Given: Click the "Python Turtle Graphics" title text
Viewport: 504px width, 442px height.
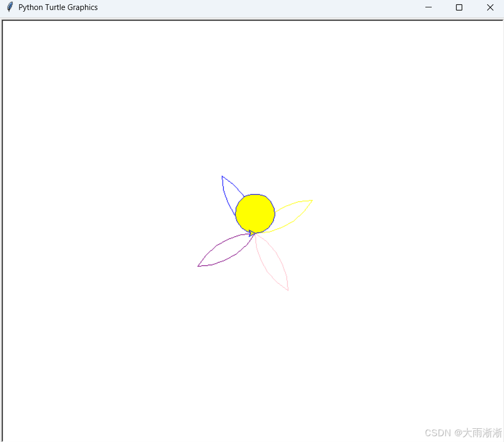Looking at the screenshot, I should pos(58,7).
